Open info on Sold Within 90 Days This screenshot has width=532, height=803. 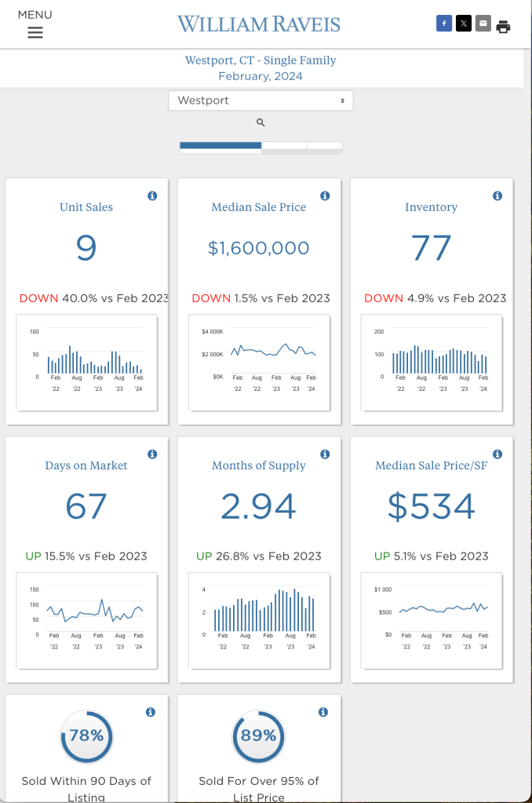[x=151, y=712]
